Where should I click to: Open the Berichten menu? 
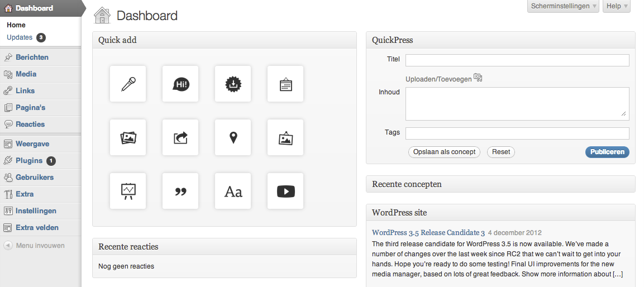coord(32,58)
